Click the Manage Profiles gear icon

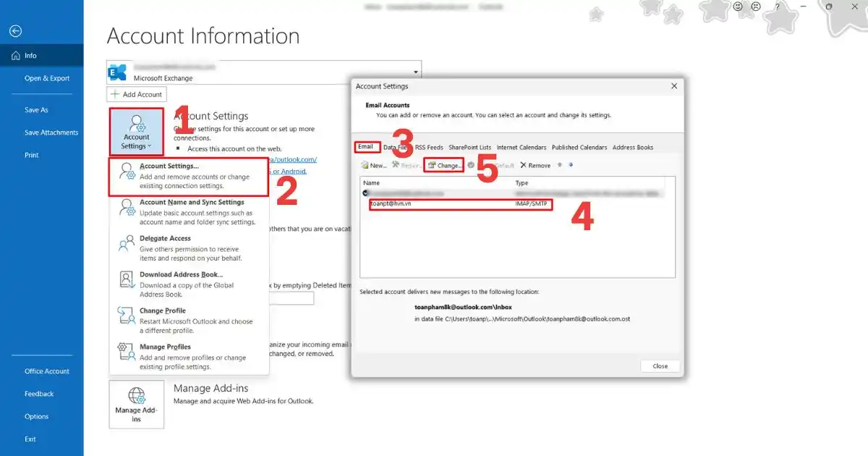pyautogui.click(x=127, y=352)
